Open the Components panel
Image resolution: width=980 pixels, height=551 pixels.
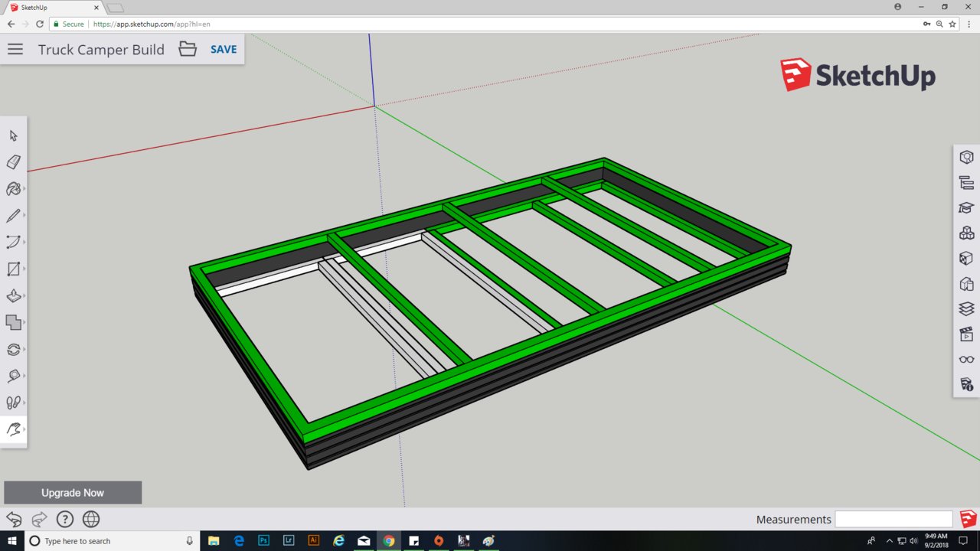click(x=966, y=233)
